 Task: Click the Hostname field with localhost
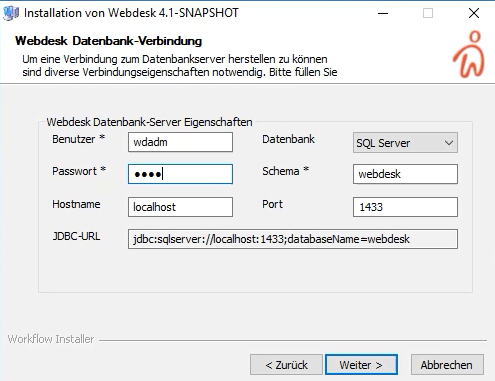click(180, 207)
